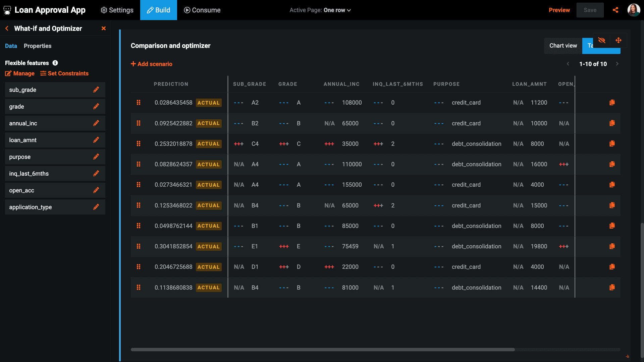Click the ACTUAL badge for 0.2046725688
The width and height of the screenshot is (644, 362).
point(209,267)
